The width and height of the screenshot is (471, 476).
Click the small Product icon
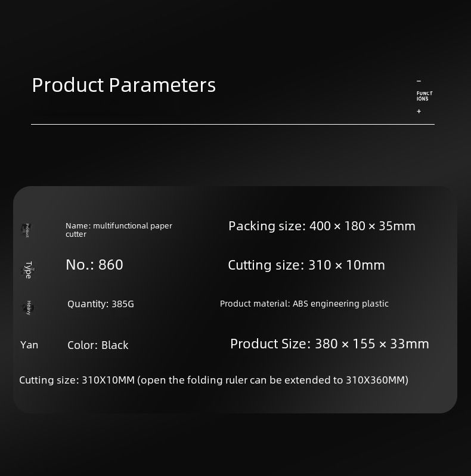[x=27, y=230]
